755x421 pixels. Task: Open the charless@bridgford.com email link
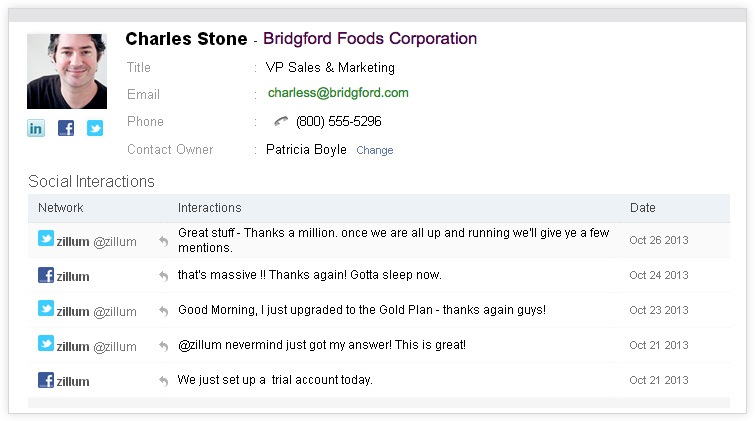pyautogui.click(x=338, y=93)
